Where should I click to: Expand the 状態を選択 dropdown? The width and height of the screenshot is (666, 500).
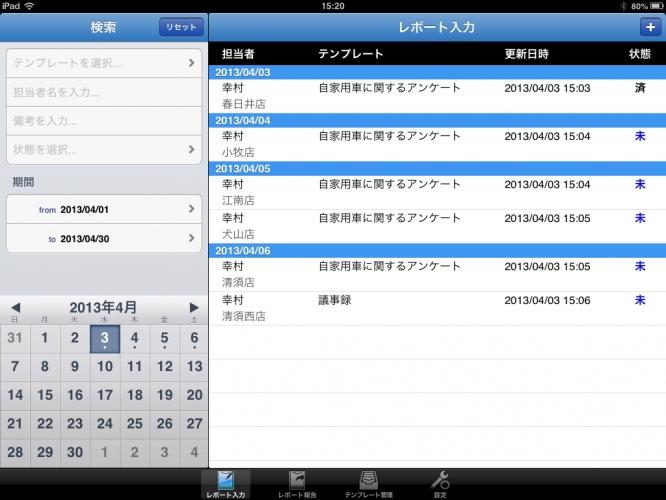coord(104,150)
